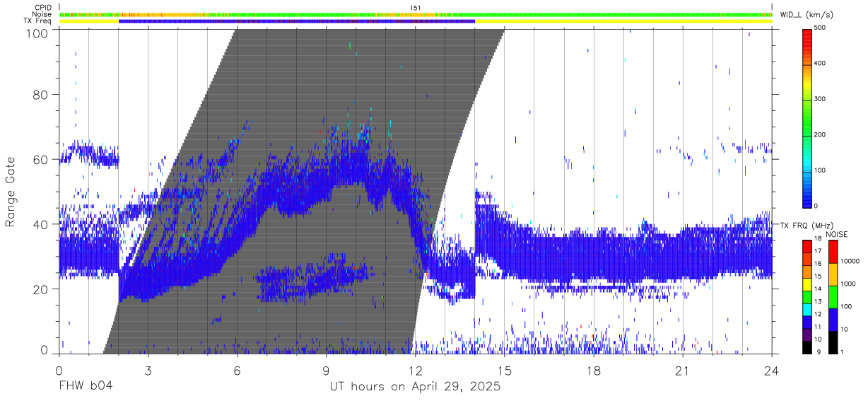Image resolution: width=868 pixels, height=401 pixels.
Task: Click the TX Freq strip at top
Action: pyautogui.click(x=416, y=21)
